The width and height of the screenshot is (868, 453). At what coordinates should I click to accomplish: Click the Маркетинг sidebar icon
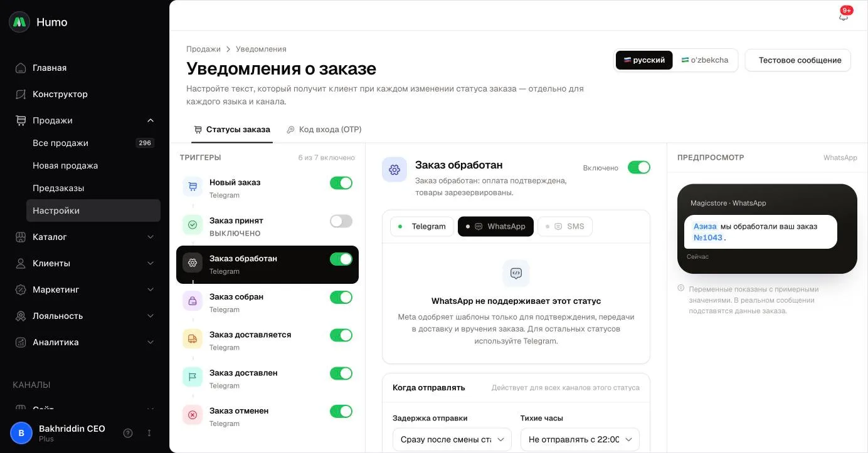(x=21, y=289)
